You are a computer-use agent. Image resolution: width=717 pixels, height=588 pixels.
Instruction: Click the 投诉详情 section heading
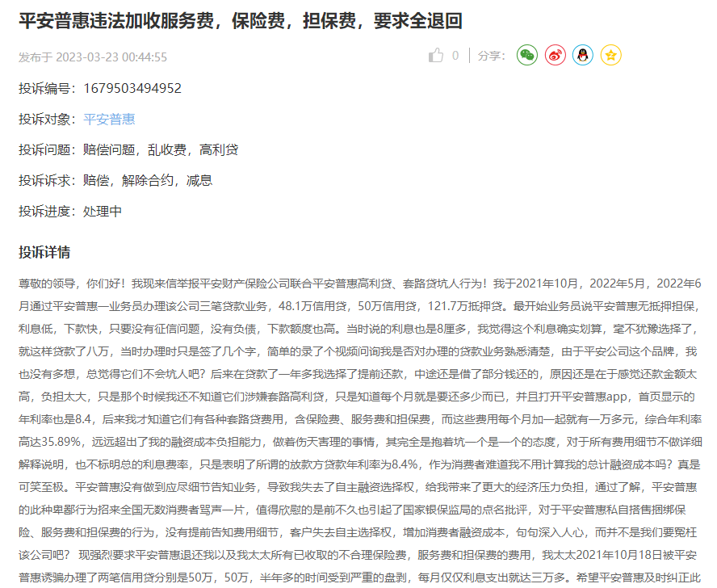point(44,253)
